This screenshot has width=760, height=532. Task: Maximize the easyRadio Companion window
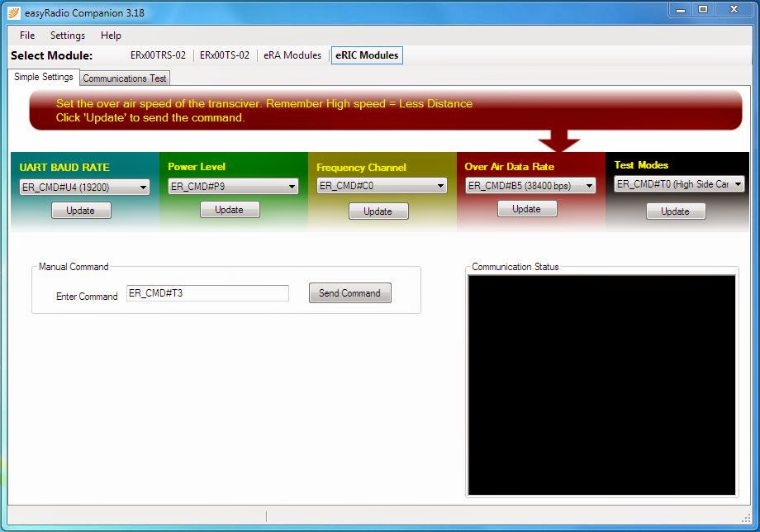703,10
